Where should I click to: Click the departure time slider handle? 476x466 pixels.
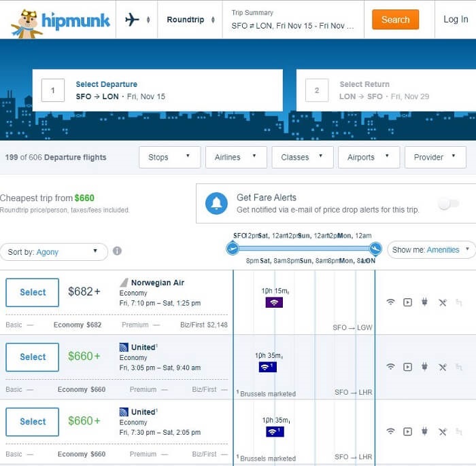(x=233, y=249)
